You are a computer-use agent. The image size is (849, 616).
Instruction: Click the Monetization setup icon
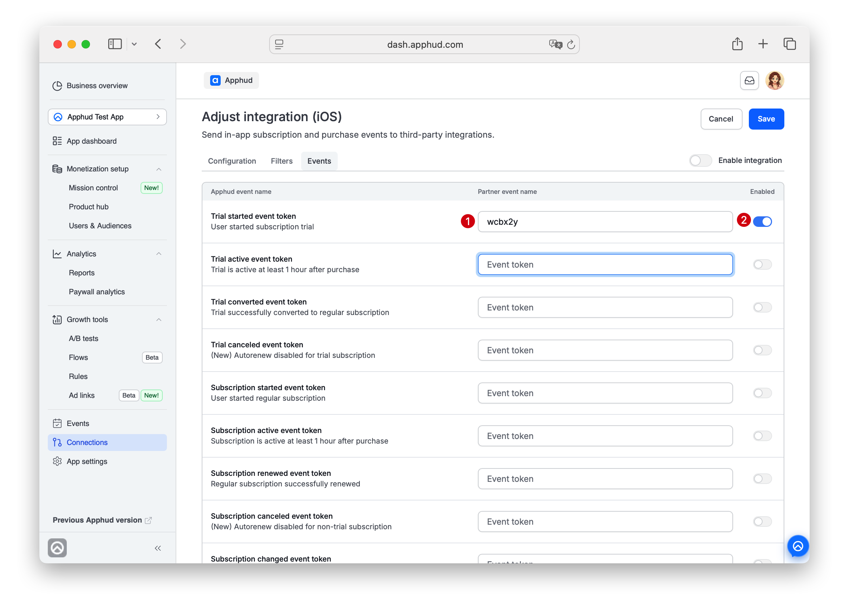tap(57, 169)
